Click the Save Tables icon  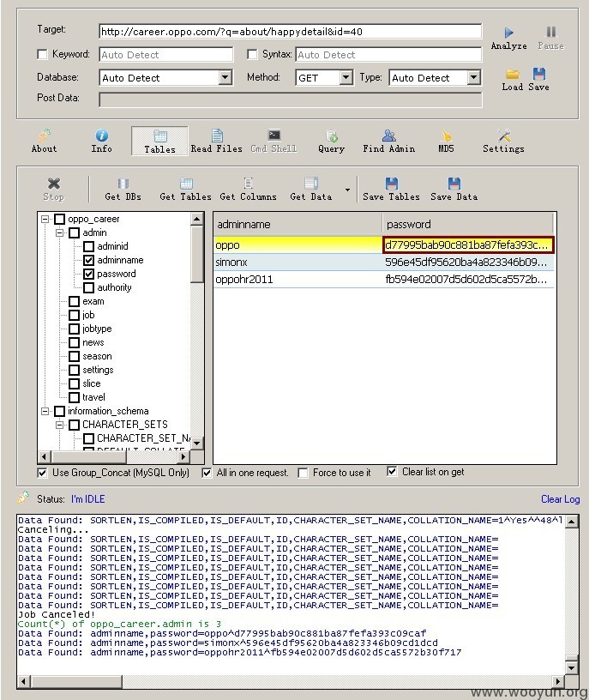pyautogui.click(x=392, y=184)
